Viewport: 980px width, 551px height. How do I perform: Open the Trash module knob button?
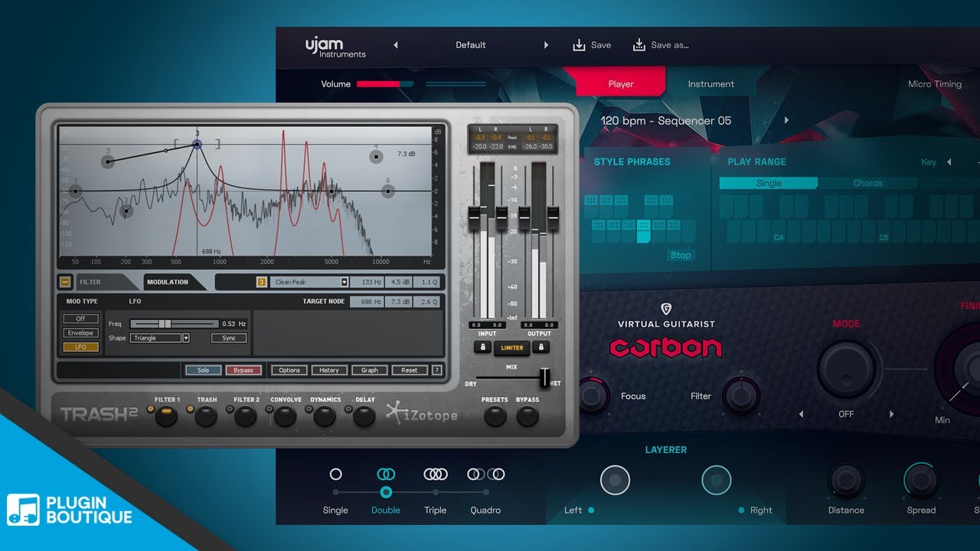206,417
